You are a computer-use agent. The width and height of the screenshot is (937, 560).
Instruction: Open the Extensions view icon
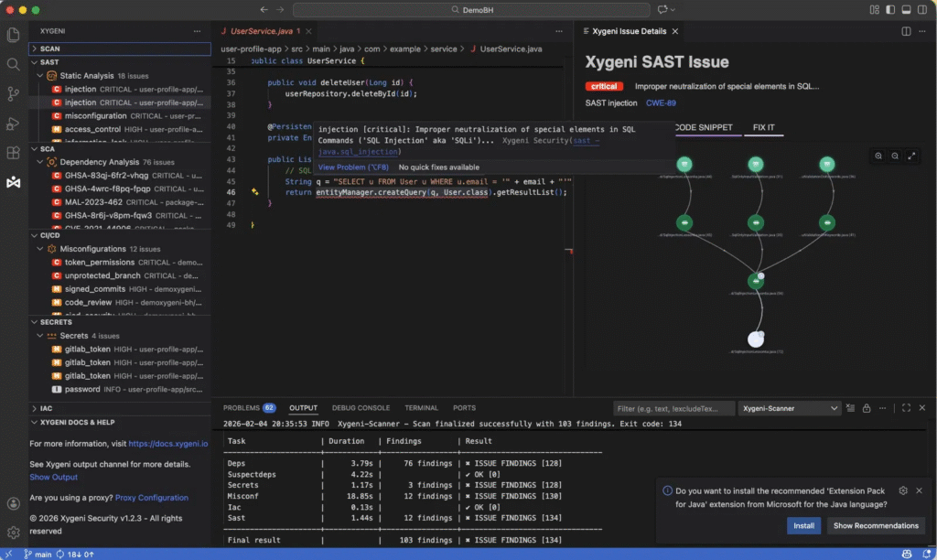click(x=13, y=153)
